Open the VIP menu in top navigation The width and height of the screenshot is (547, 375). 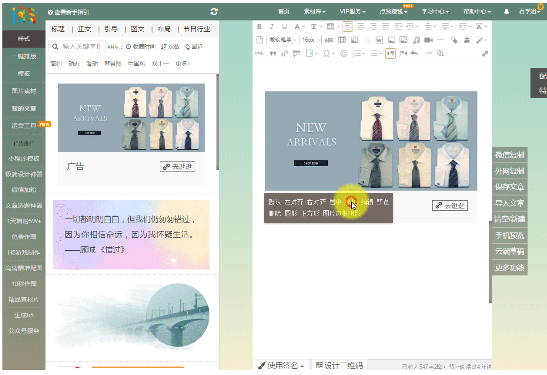point(353,12)
